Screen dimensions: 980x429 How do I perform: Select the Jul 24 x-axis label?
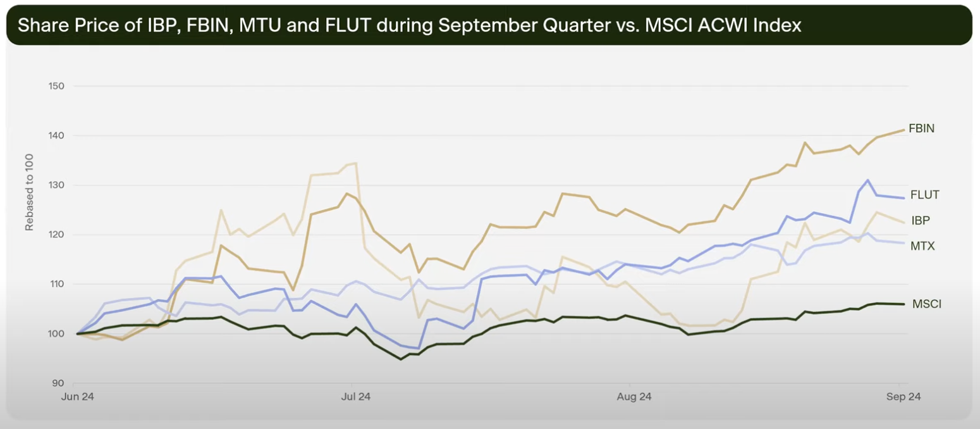355,397
